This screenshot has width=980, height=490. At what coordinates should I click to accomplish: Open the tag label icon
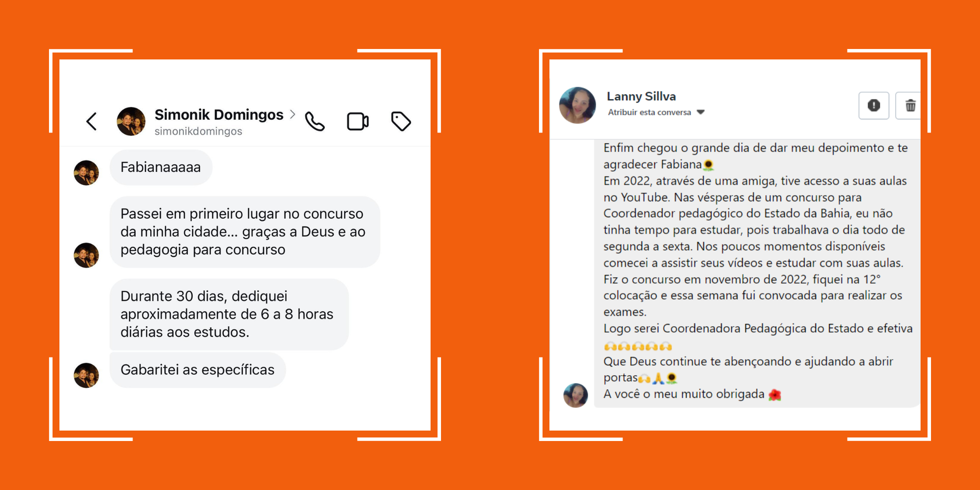(401, 121)
